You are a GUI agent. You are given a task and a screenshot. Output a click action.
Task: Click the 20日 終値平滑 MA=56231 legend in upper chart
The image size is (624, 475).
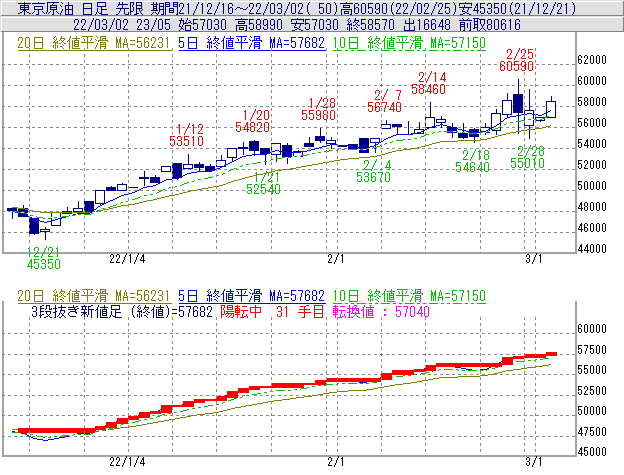pos(94,43)
